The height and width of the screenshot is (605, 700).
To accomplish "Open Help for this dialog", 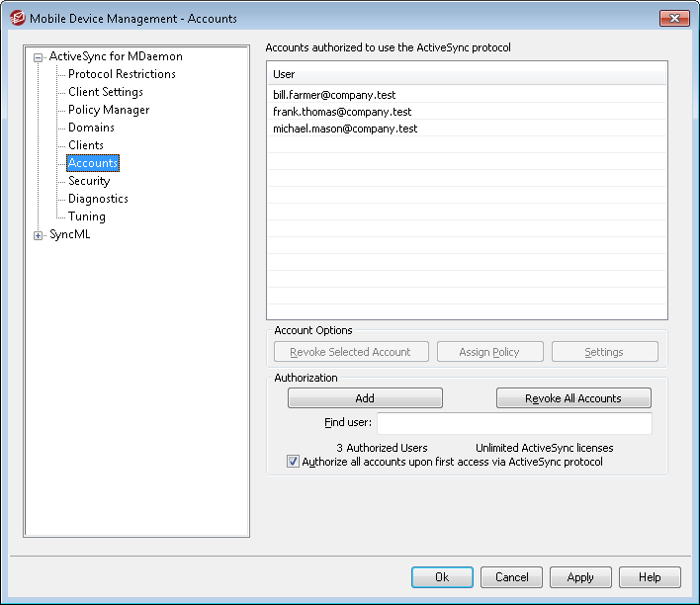I will pyautogui.click(x=650, y=577).
